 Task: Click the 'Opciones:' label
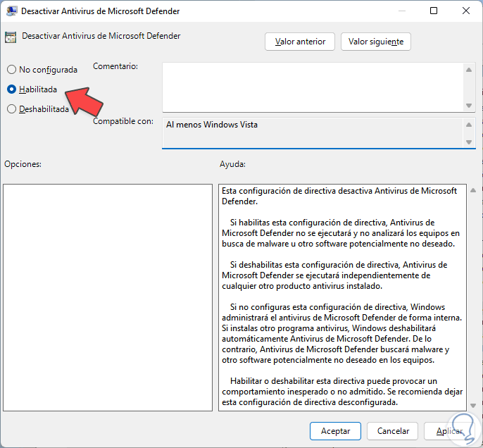pyautogui.click(x=23, y=164)
